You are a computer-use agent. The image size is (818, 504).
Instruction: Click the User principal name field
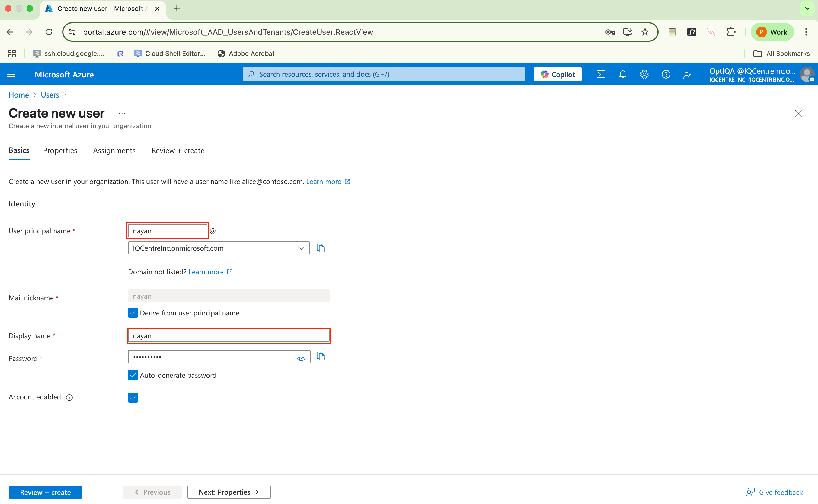point(167,231)
